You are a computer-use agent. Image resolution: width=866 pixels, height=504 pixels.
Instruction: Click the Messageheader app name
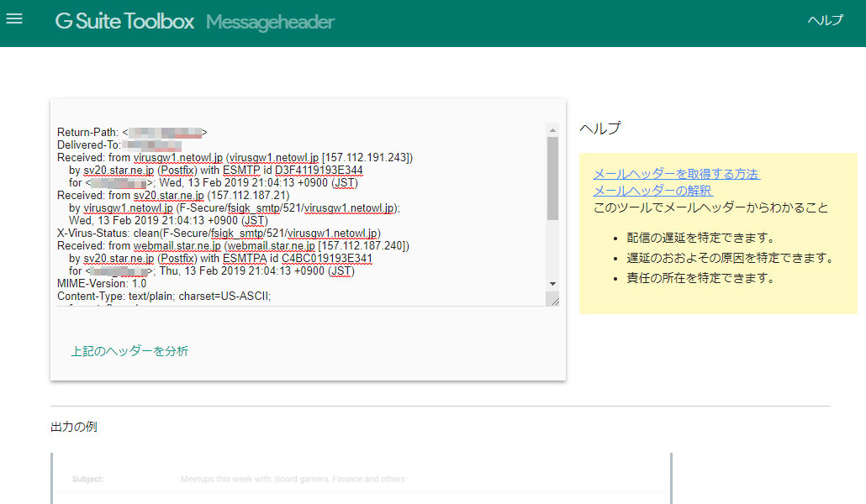coord(270,22)
